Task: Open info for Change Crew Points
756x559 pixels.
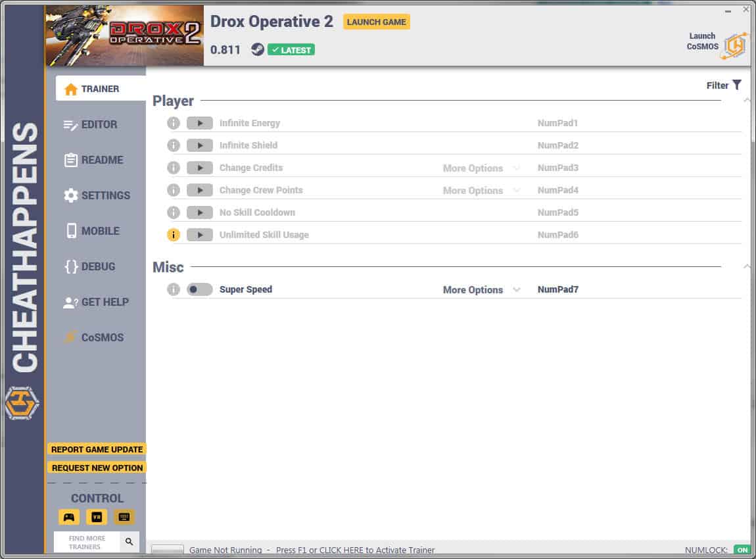Action: coord(173,190)
